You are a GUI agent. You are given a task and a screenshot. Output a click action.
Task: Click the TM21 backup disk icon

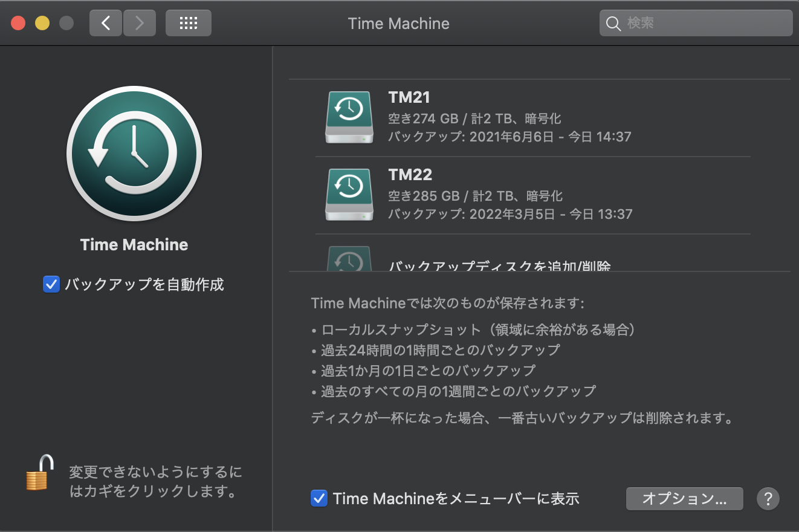point(349,117)
